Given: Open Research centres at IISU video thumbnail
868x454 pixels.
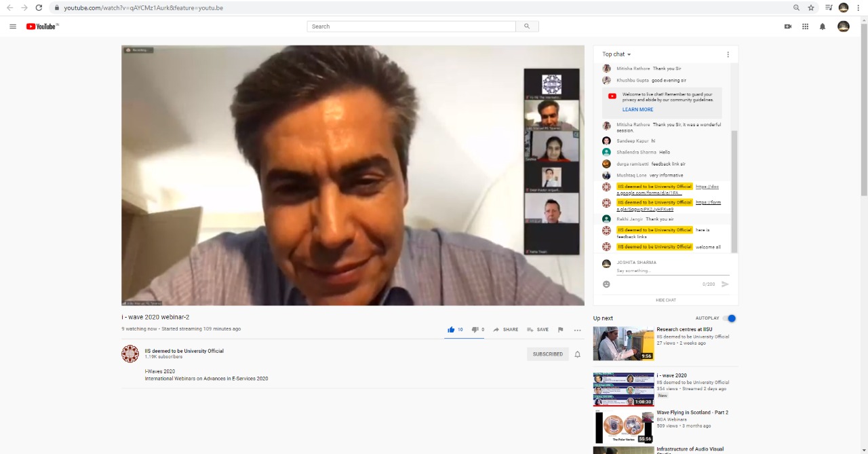Looking at the screenshot, I should 623,343.
